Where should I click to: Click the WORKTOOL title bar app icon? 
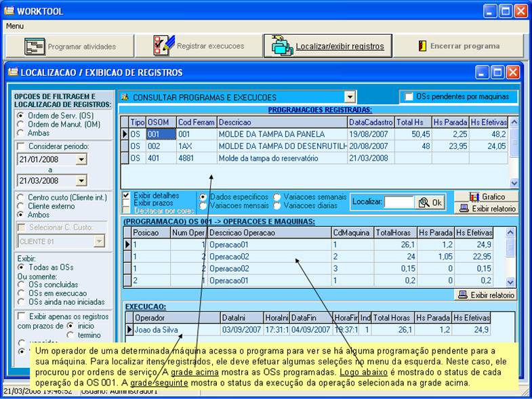(x=9, y=11)
